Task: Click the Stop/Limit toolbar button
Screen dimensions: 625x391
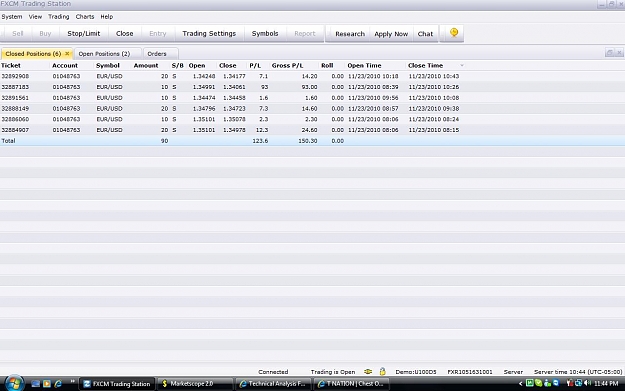Action: 84,33
